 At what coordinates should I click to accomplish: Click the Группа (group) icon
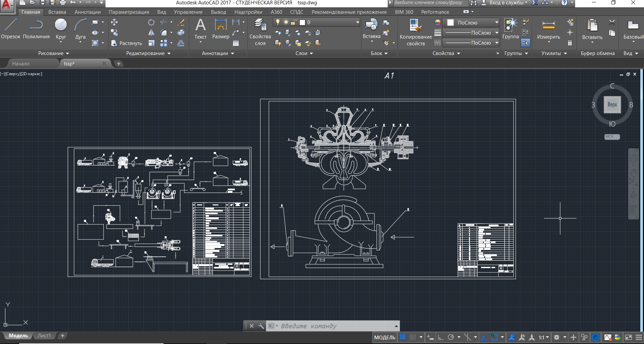(511, 29)
